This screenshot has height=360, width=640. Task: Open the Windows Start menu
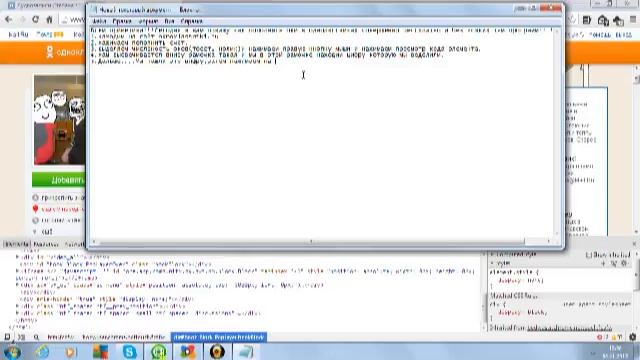coord(12,351)
